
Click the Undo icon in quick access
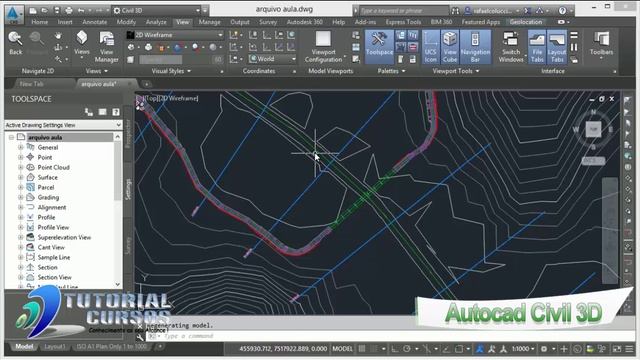pos(81,11)
